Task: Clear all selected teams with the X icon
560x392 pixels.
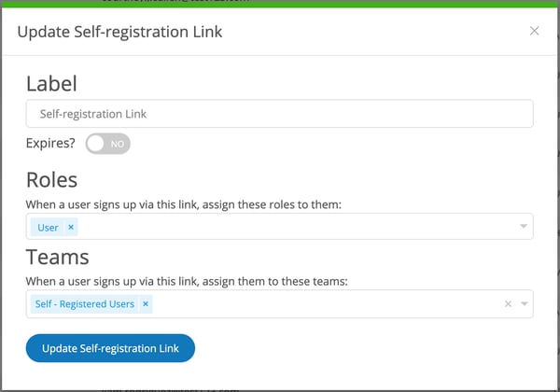Action: tap(508, 304)
